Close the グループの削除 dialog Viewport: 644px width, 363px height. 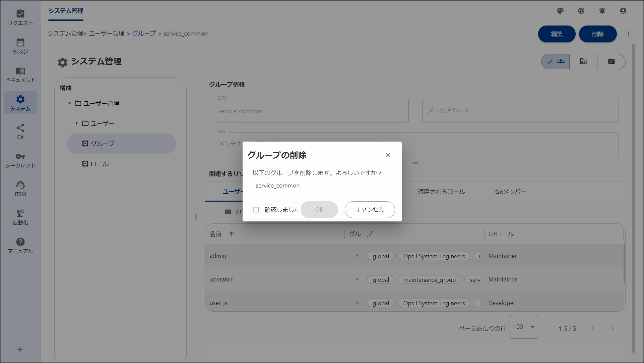coord(388,155)
